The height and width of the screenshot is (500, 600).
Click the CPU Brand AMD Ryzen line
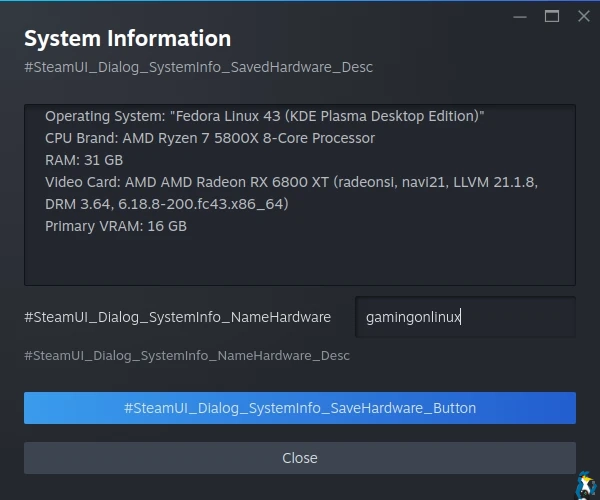(x=210, y=138)
